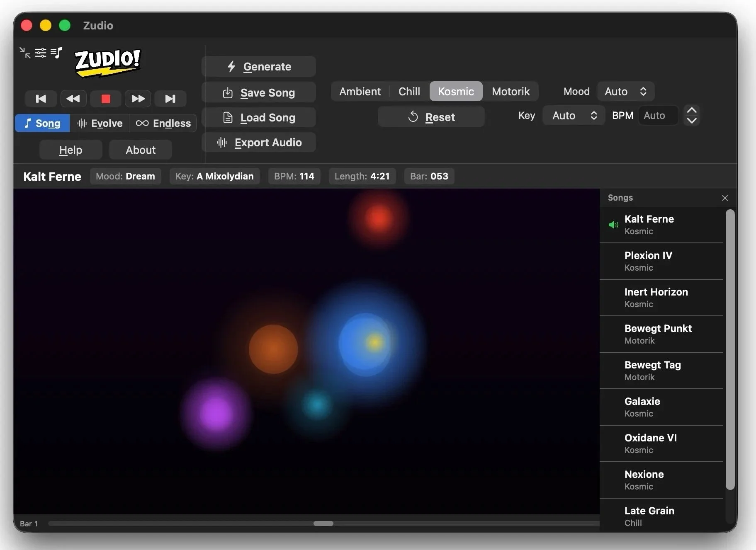The image size is (756, 550).
Task: Click the skip-to-next-track icon
Action: (x=170, y=99)
